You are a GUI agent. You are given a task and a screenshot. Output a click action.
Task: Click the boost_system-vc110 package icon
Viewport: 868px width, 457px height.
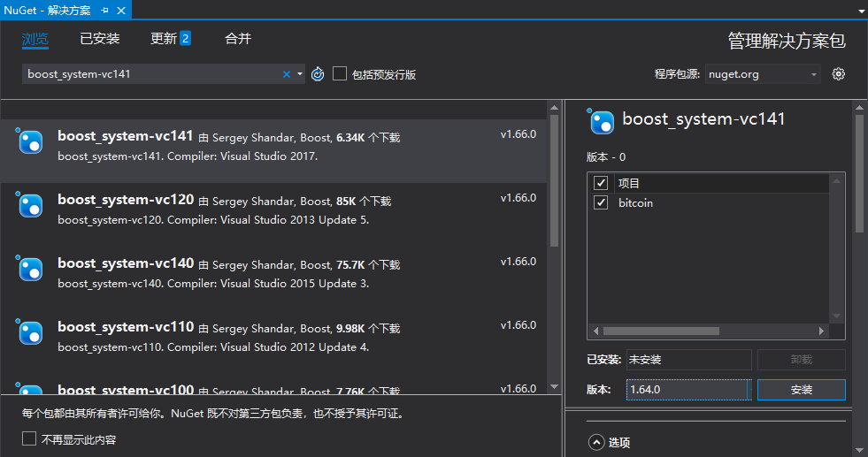pyautogui.click(x=29, y=331)
